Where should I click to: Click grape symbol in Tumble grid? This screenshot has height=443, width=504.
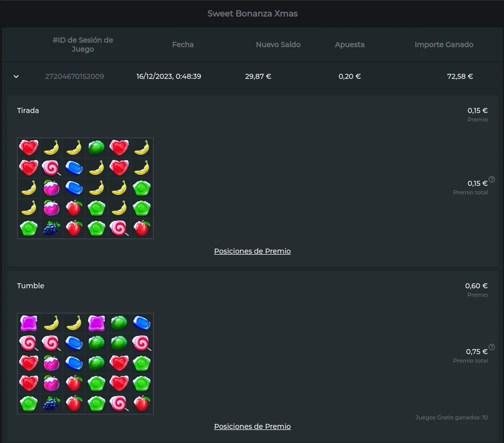[x=51, y=403]
